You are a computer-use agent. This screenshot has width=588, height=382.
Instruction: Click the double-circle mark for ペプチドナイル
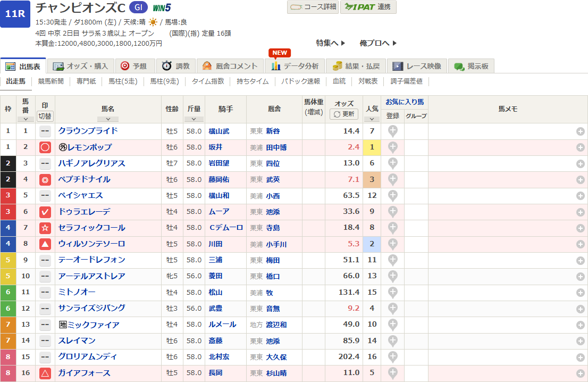(45, 180)
